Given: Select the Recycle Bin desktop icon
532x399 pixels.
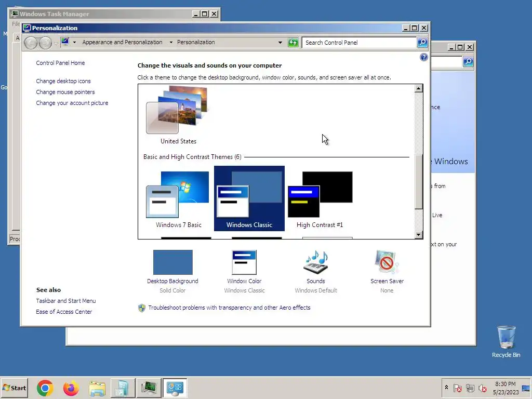Looking at the screenshot, I should tap(506, 342).
